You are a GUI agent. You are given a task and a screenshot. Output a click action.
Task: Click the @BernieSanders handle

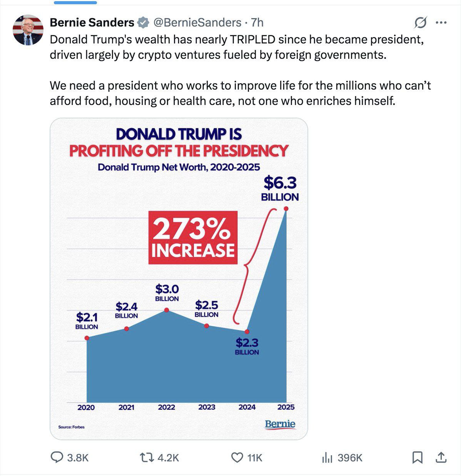point(197,23)
